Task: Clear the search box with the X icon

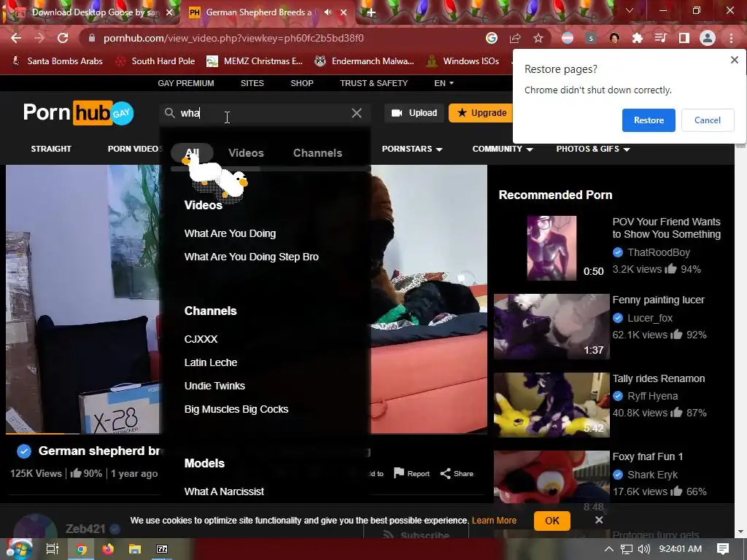Action: [356, 113]
